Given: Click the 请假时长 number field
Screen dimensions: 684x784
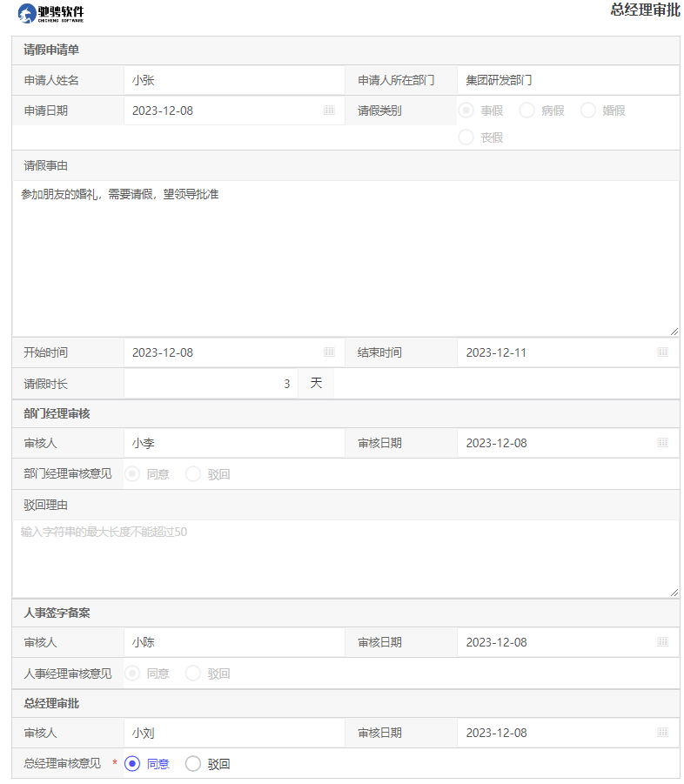Looking at the screenshot, I should 211,383.
